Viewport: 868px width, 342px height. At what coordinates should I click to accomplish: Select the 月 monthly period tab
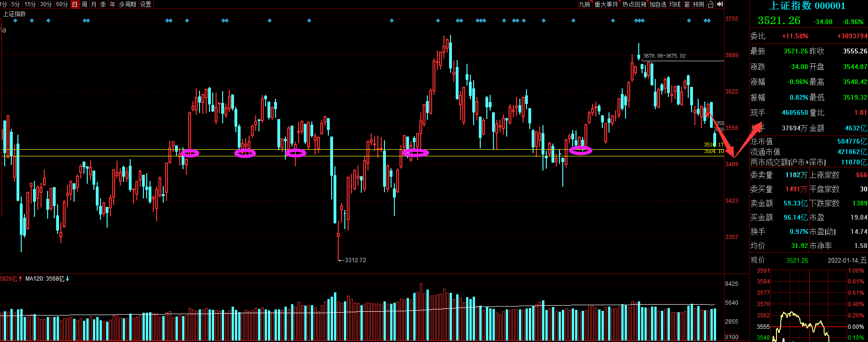pos(93,4)
